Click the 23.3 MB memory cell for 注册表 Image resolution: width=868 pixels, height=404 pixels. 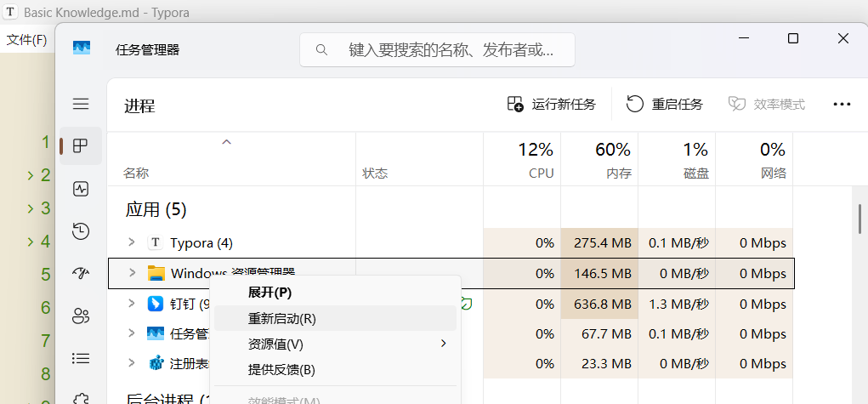[599, 363]
